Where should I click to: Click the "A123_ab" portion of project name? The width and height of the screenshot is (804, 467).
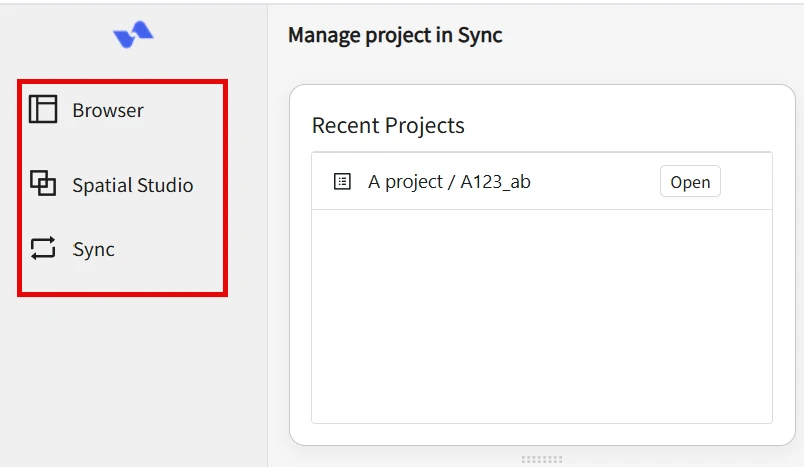tap(495, 182)
